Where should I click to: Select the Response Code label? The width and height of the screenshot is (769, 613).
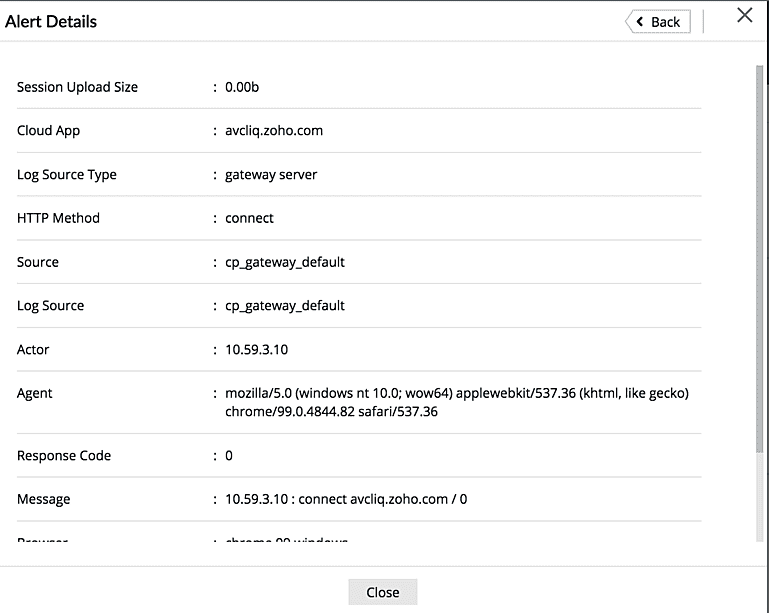[64, 456]
